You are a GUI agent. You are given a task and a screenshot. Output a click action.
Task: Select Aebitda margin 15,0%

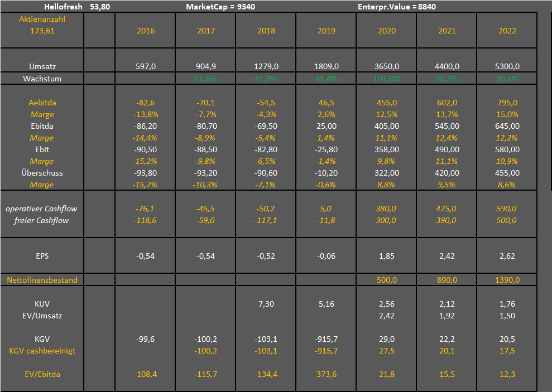pyautogui.click(x=507, y=114)
